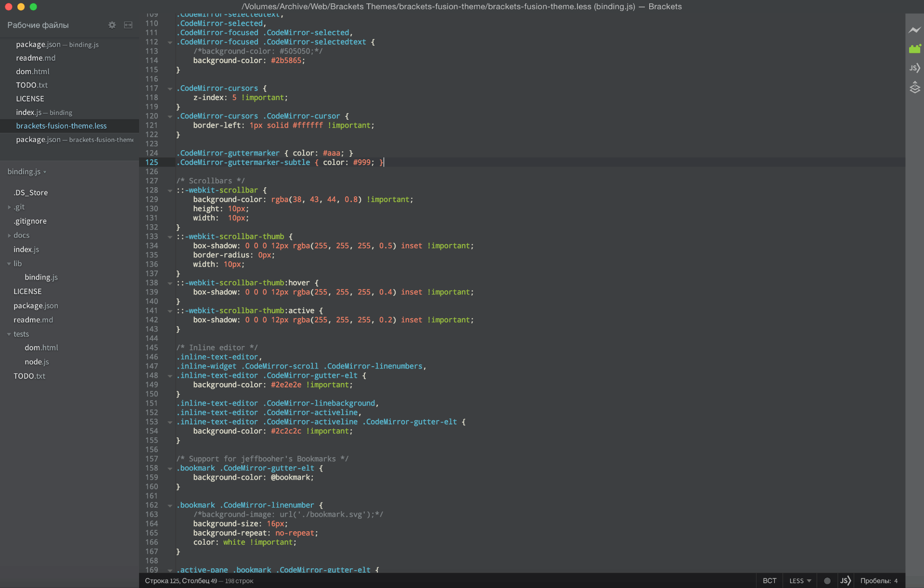Click the JS icon in the status bar
This screenshot has width=924, height=588.
(x=845, y=581)
